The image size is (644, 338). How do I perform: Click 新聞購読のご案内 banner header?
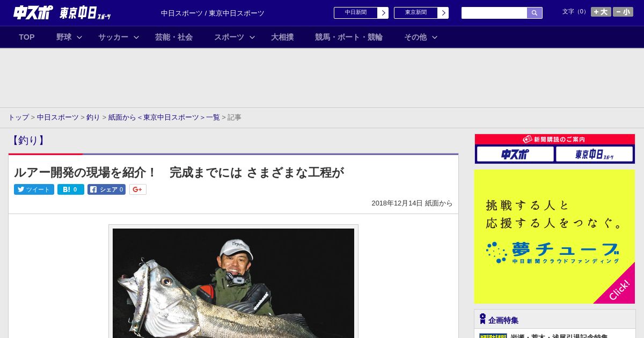click(555, 139)
